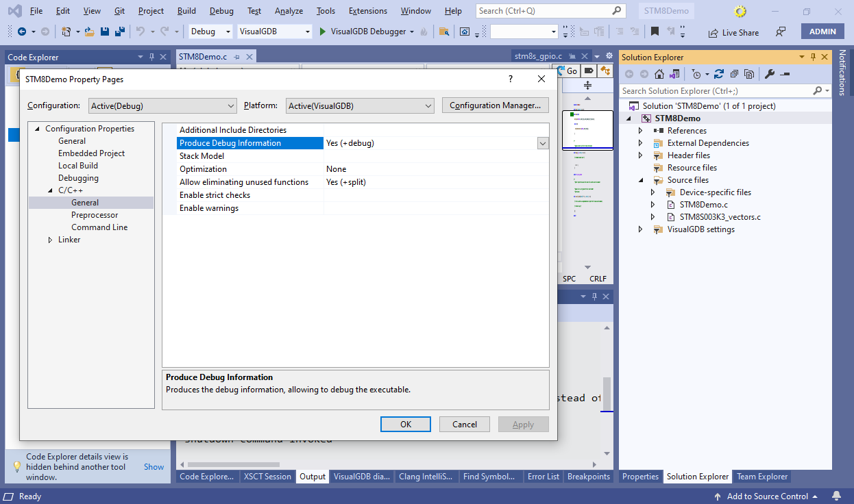Click the Show All Files icon
This screenshot has height=504, width=854.
[x=749, y=74]
